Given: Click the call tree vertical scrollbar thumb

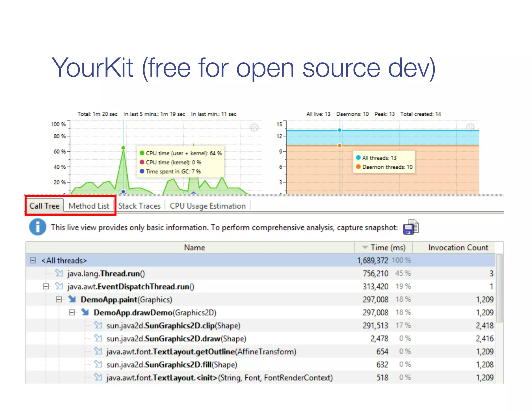Looking at the screenshot, I should [x=499, y=288].
